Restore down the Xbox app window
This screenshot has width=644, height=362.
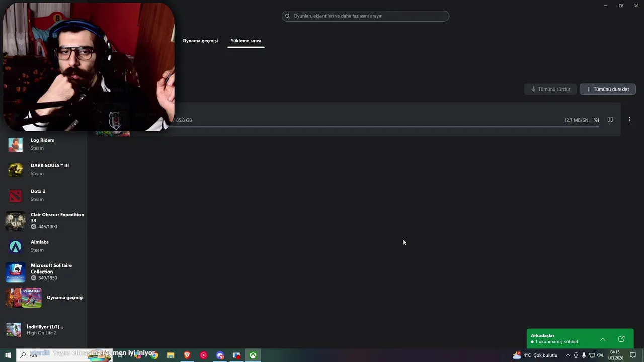[x=620, y=6]
